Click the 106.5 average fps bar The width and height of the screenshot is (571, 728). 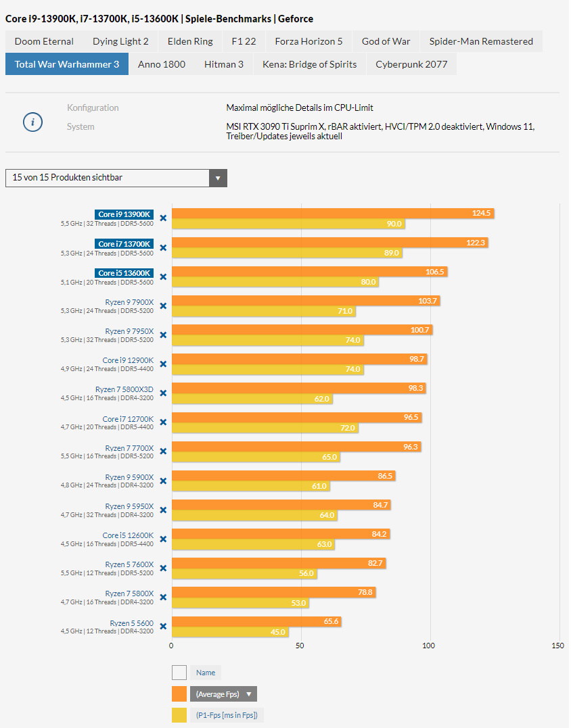(309, 272)
